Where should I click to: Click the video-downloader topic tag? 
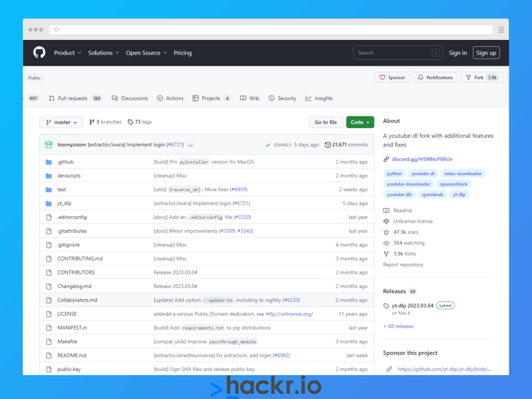[x=463, y=173]
